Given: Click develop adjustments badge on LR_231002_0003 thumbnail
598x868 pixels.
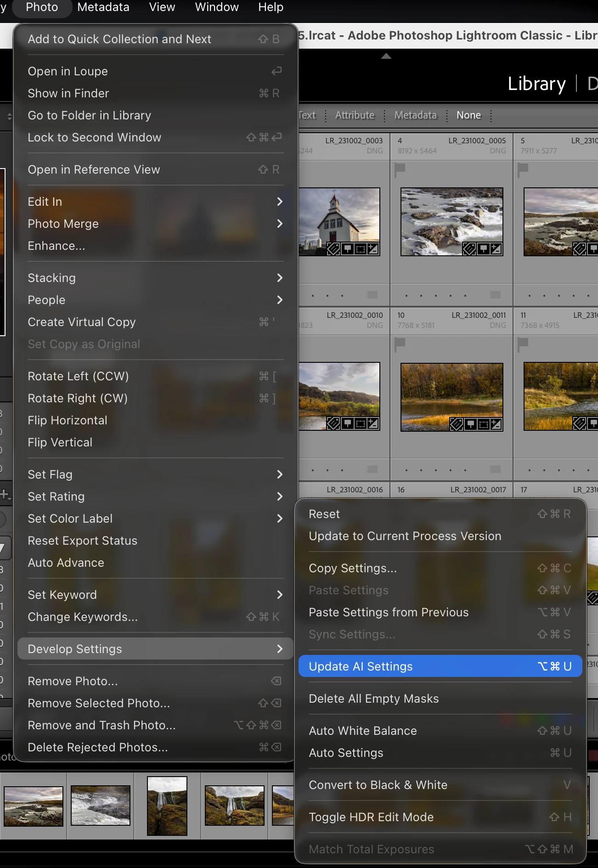Looking at the screenshot, I should (x=373, y=249).
